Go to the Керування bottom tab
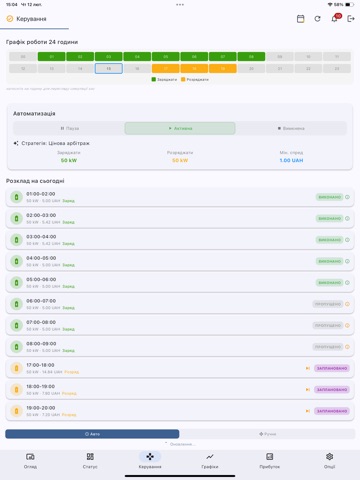The width and height of the screenshot is (360, 480). click(150, 461)
